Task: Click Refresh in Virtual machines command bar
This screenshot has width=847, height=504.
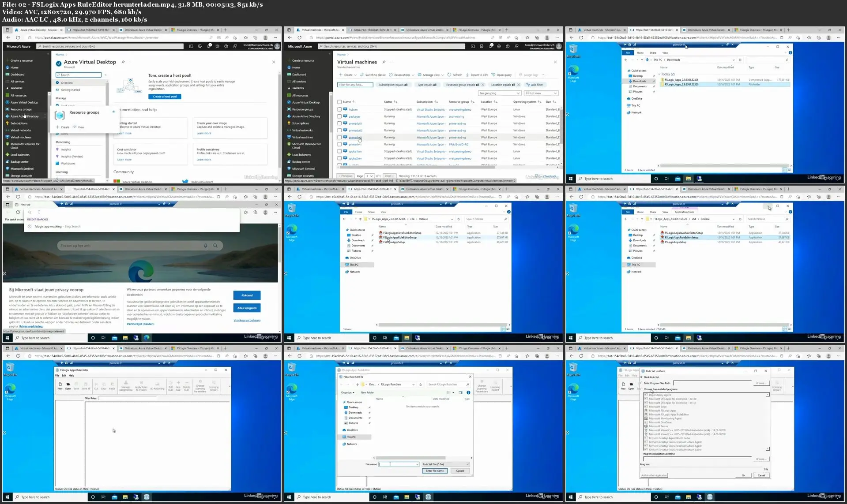Action: 455,75
